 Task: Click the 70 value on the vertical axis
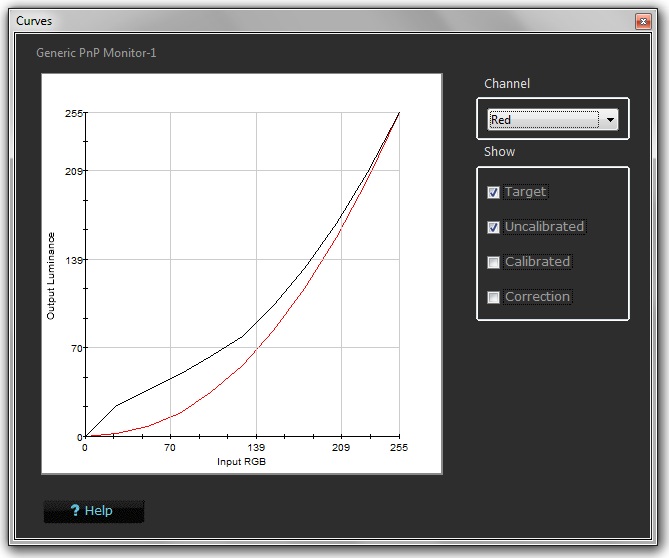coord(76,349)
